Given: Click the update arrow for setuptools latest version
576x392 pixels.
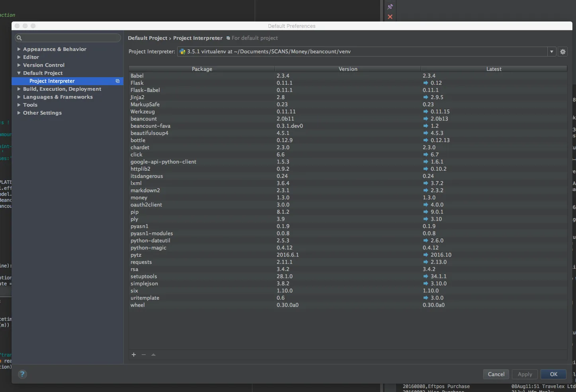Looking at the screenshot, I should pos(426,276).
